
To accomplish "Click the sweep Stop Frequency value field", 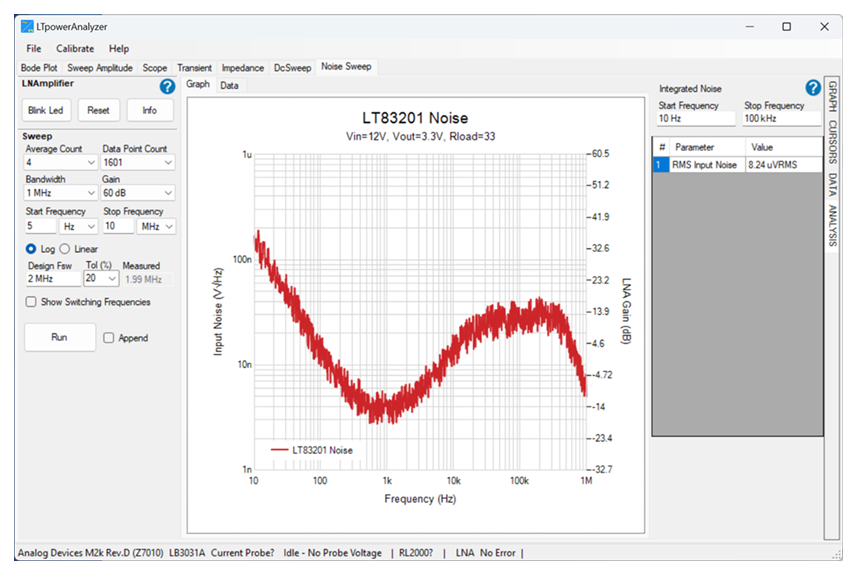I will [x=118, y=226].
